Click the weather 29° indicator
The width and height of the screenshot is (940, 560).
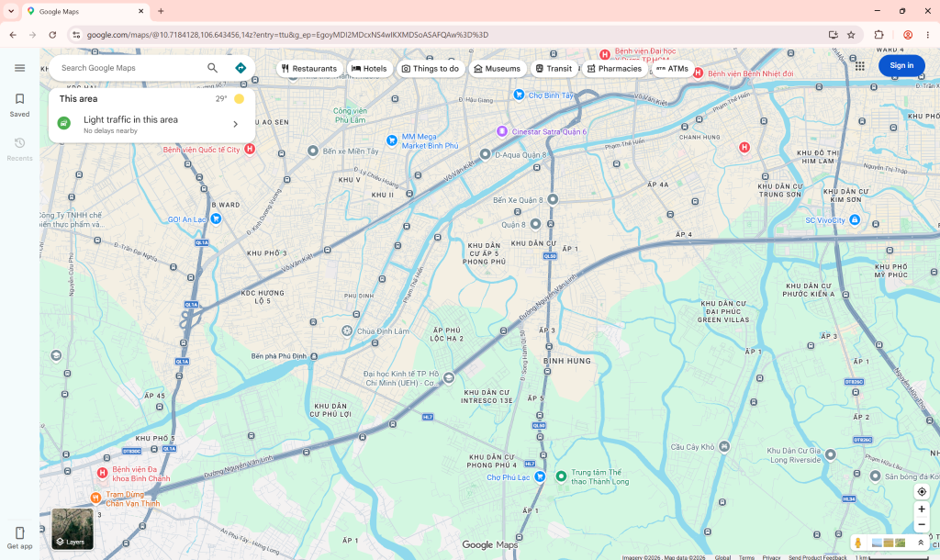point(229,99)
